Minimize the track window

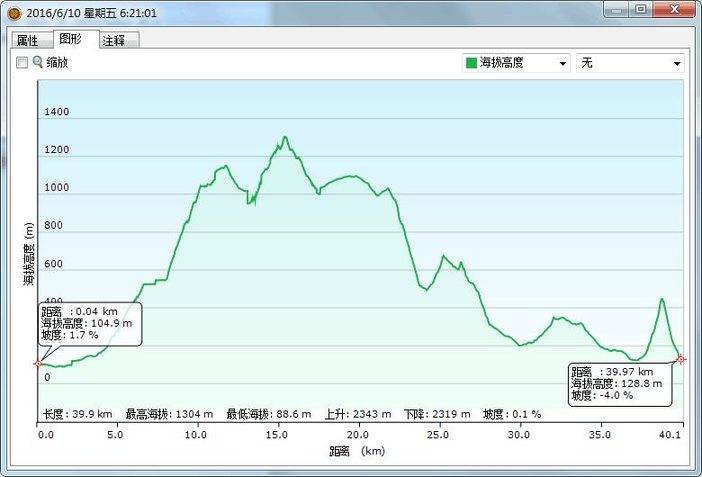coord(618,9)
